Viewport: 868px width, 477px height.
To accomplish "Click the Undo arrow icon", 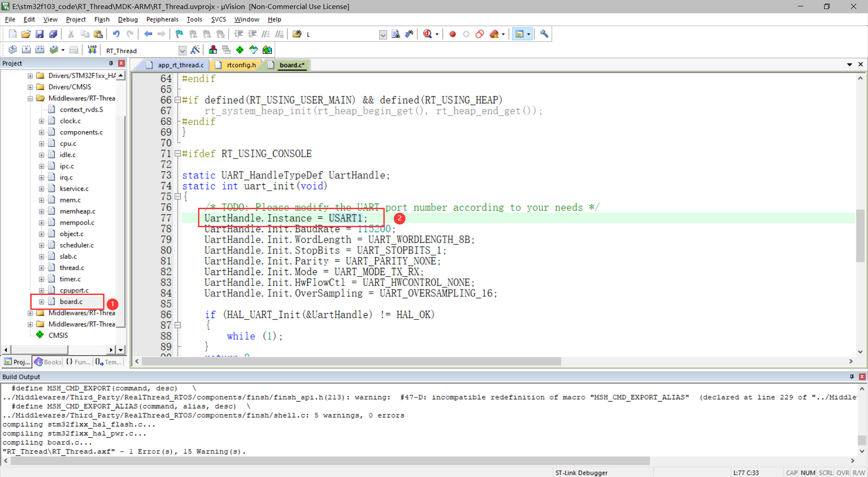I will 116,34.
